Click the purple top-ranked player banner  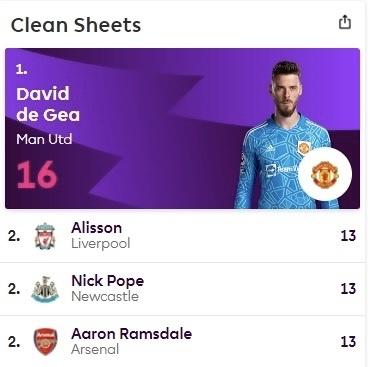click(x=182, y=129)
